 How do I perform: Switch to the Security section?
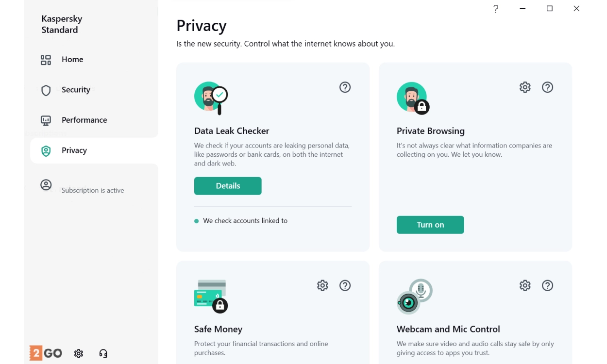(75, 90)
